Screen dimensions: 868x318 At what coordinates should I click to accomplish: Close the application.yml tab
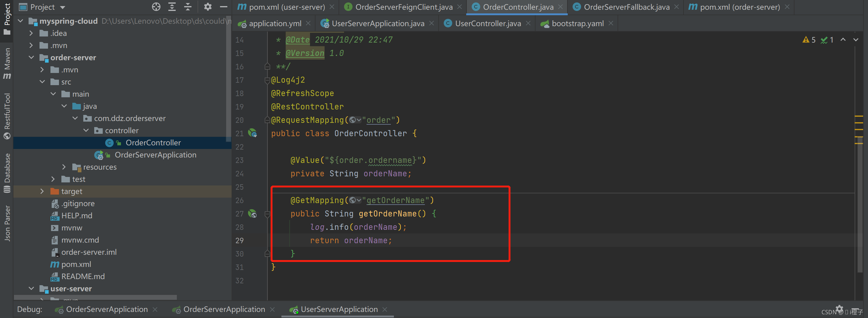(308, 23)
